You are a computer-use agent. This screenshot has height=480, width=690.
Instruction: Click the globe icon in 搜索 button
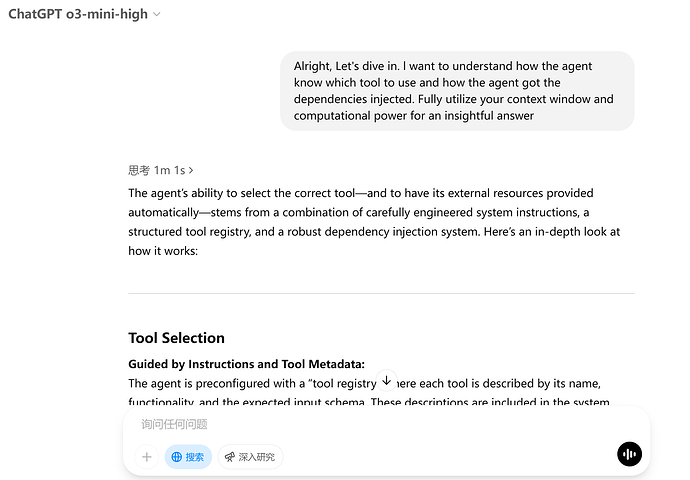(176, 457)
